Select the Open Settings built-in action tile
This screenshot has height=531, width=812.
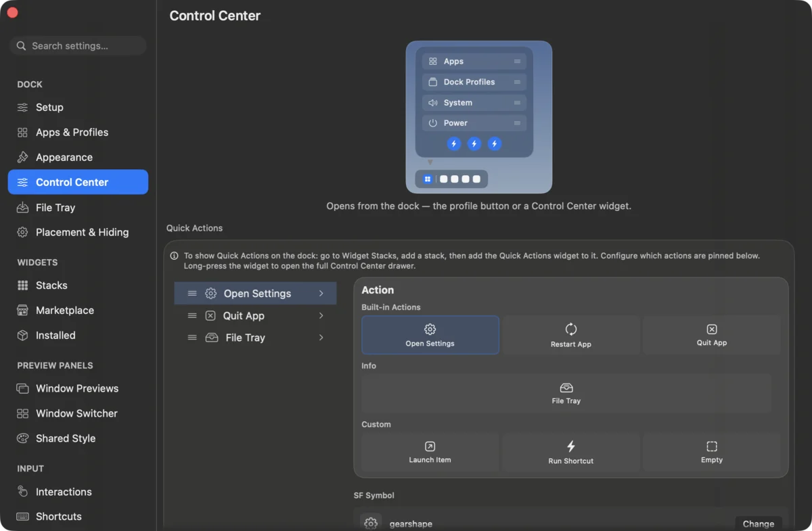point(430,335)
